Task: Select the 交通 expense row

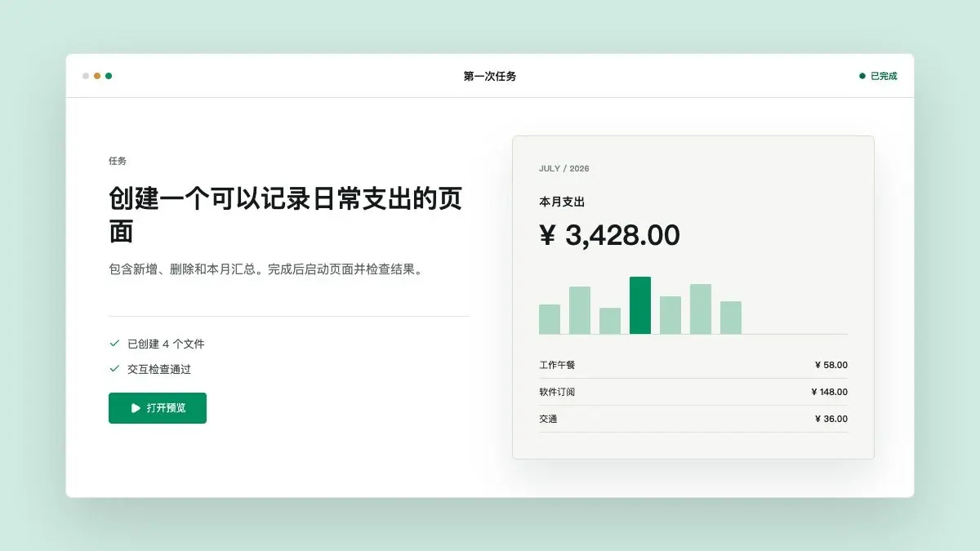Action: click(693, 419)
